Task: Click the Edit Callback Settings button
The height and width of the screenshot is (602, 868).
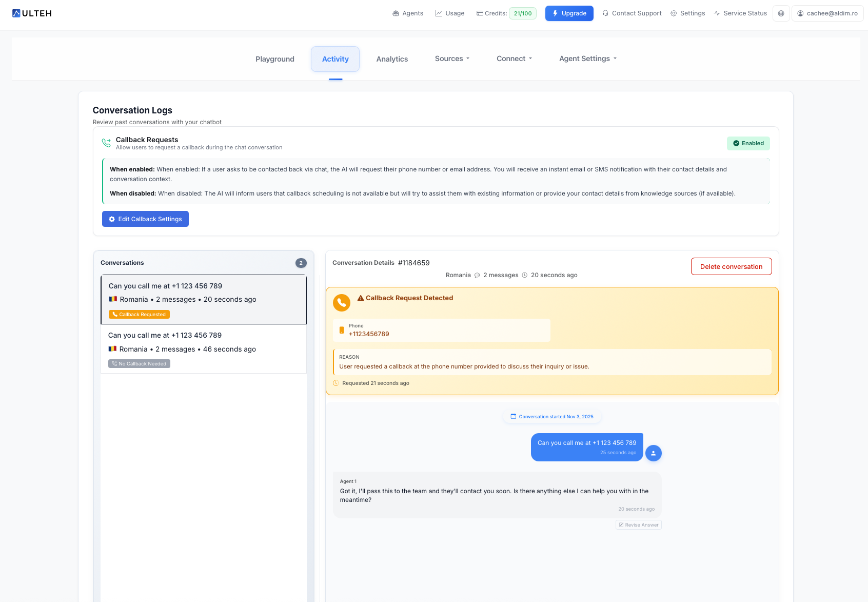Action: point(145,219)
